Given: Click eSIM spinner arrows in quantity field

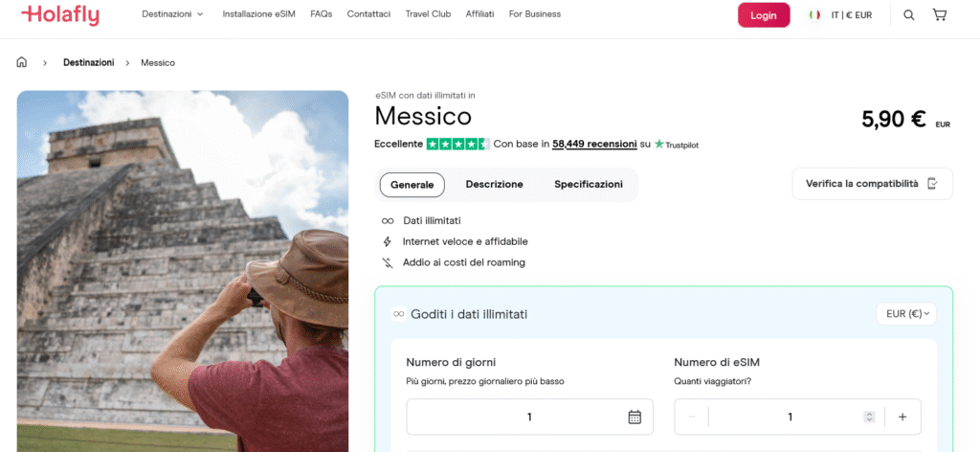Looking at the screenshot, I should tap(869, 417).
